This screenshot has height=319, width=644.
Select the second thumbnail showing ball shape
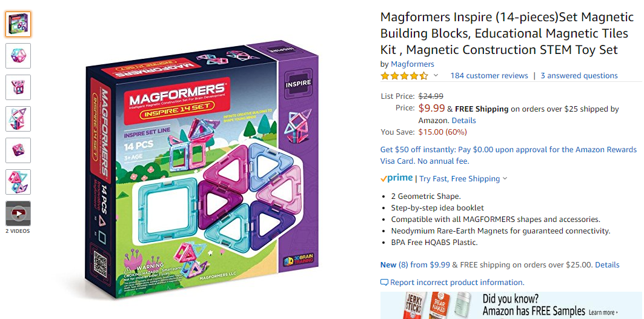[18, 56]
